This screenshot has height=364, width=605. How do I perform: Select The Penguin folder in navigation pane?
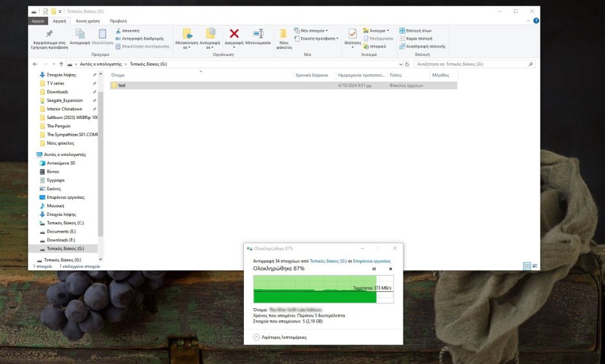(x=59, y=126)
